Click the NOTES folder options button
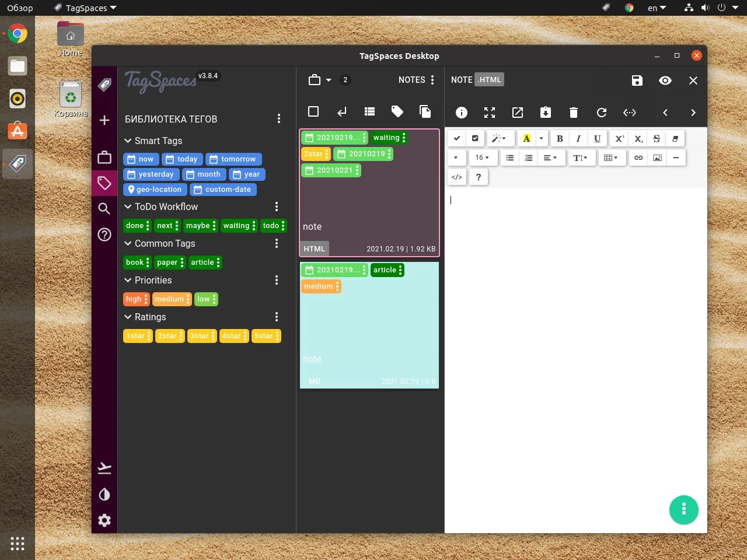The width and height of the screenshot is (747, 560). (432, 80)
